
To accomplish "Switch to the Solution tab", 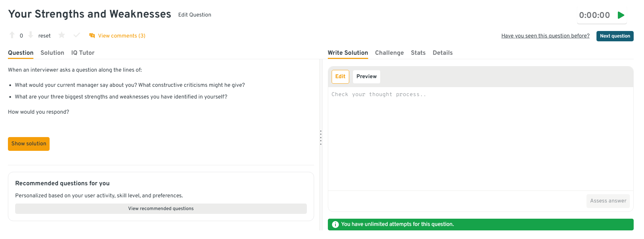I will point(52,53).
